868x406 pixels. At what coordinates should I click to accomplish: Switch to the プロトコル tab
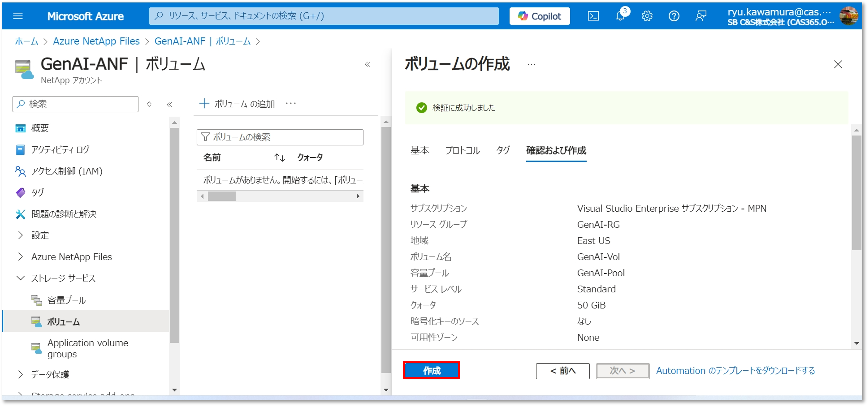pos(462,150)
